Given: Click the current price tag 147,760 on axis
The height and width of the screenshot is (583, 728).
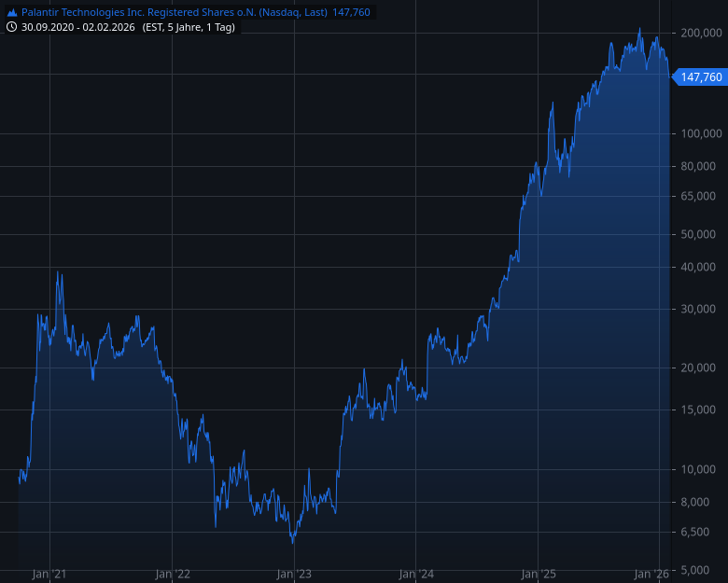Looking at the screenshot, I should (701, 77).
